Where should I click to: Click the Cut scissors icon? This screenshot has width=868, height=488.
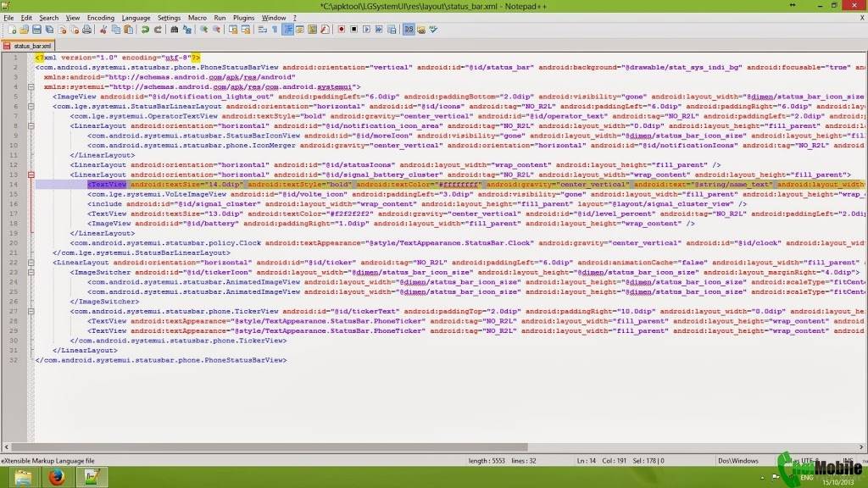pyautogui.click(x=103, y=30)
